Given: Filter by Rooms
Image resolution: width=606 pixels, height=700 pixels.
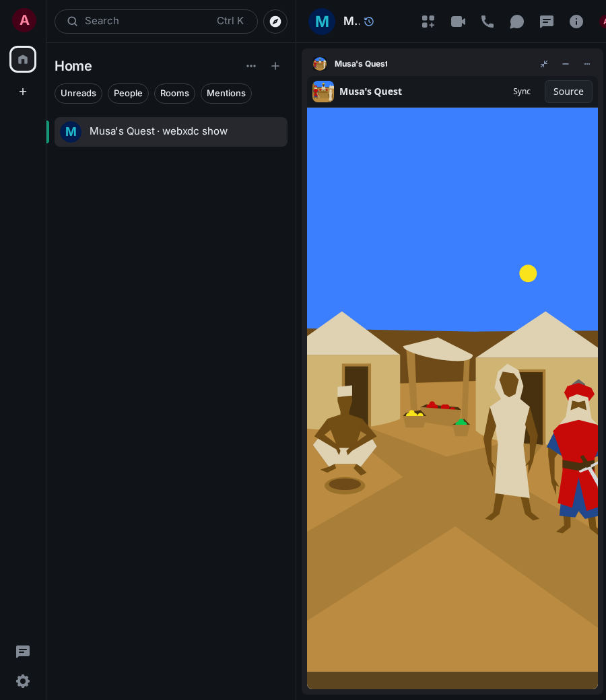Looking at the screenshot, I should (x=174, y=94).
